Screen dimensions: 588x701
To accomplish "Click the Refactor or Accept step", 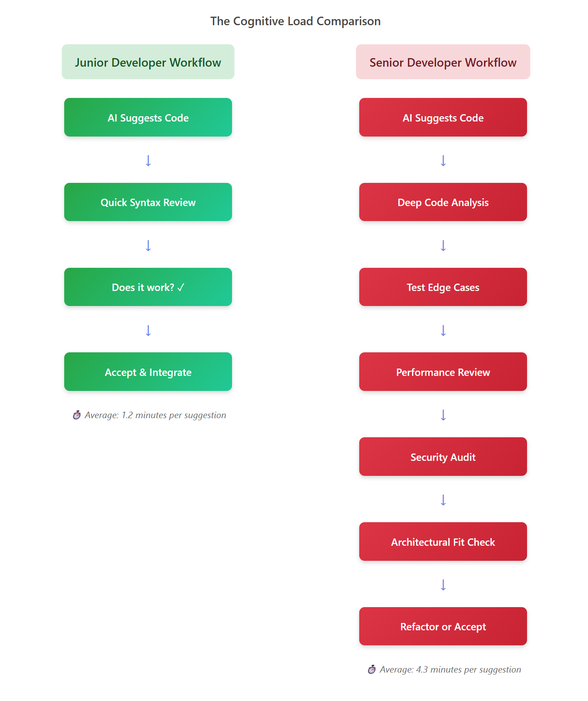I will click(x=443, y=627).
